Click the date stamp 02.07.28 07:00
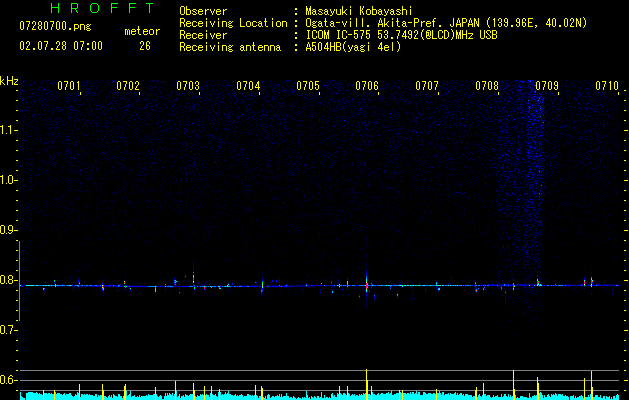This screenshot has height=400, width=629. [x=61, y=46]
